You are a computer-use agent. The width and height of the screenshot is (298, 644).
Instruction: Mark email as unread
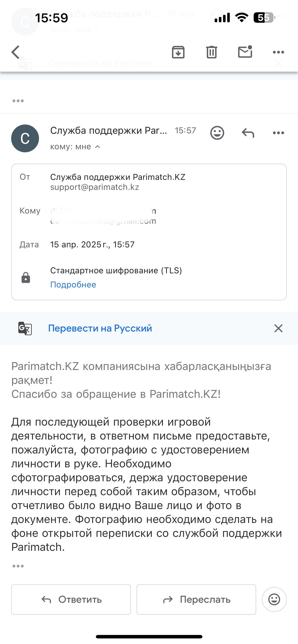(x=245, y=52)
